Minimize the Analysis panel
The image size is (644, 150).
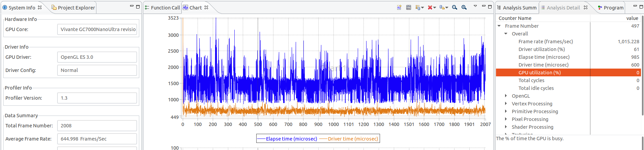[635, 6]
